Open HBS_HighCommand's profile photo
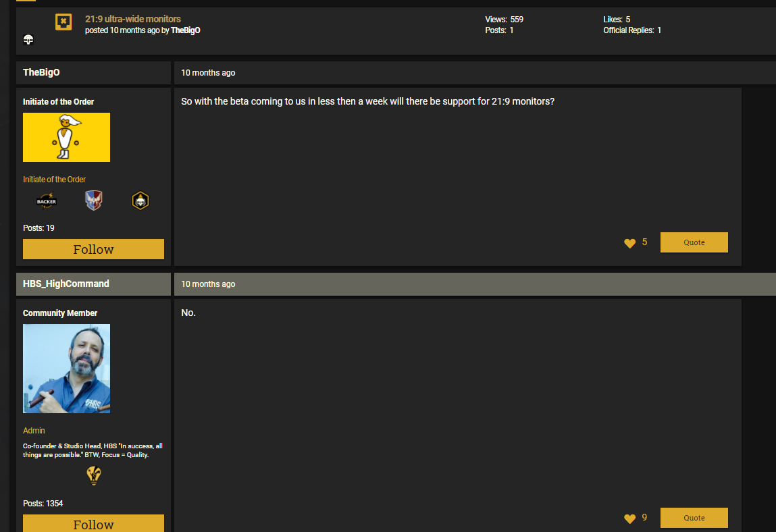 click(x=66, y=369)
